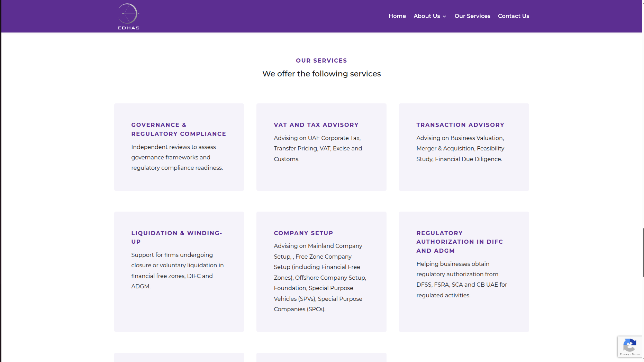Click the reCAPTCHA badge icon

629,345
